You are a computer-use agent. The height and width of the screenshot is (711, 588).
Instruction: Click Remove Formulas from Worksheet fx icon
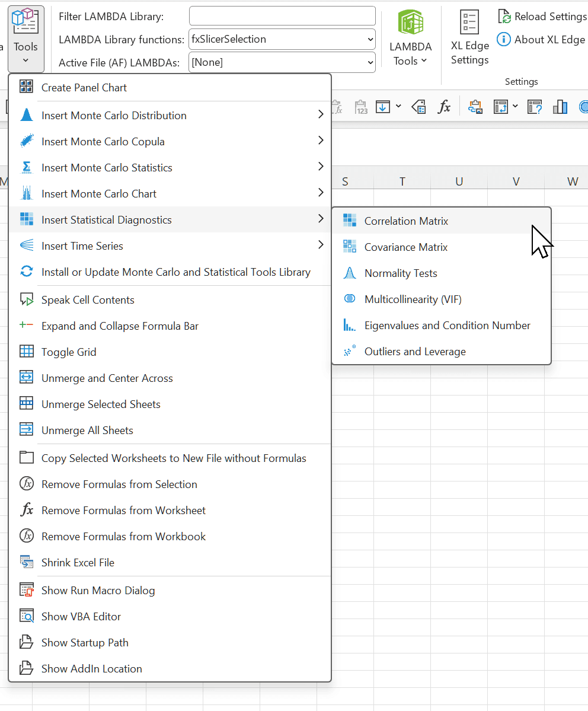click(x=27, y=509)
